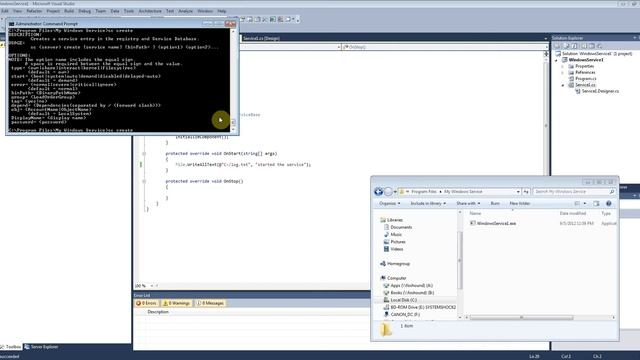
Task: Open the Server Explorer tab
Action: [41, 347]
